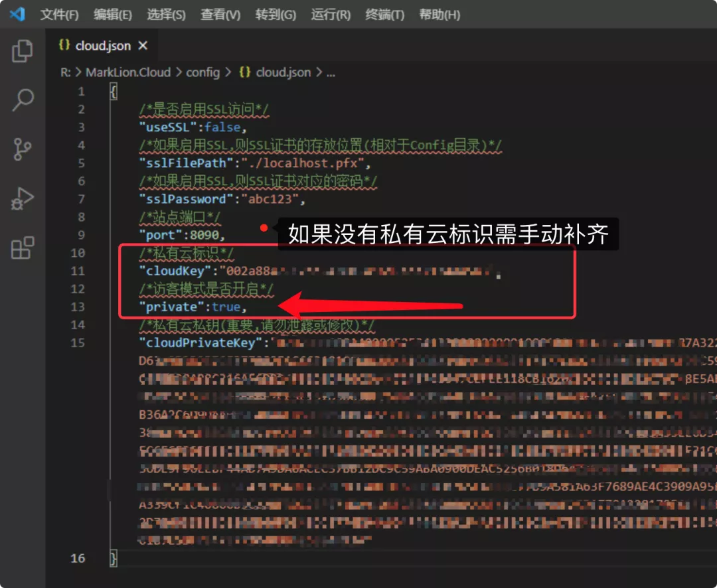Open the 文件 menu
This screenshot has height=588, width=717.
[x=58, y=15]
